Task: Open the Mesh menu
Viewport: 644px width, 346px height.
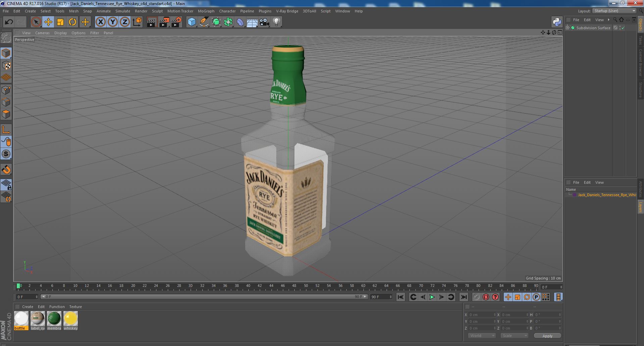Action: coord(73,11)
